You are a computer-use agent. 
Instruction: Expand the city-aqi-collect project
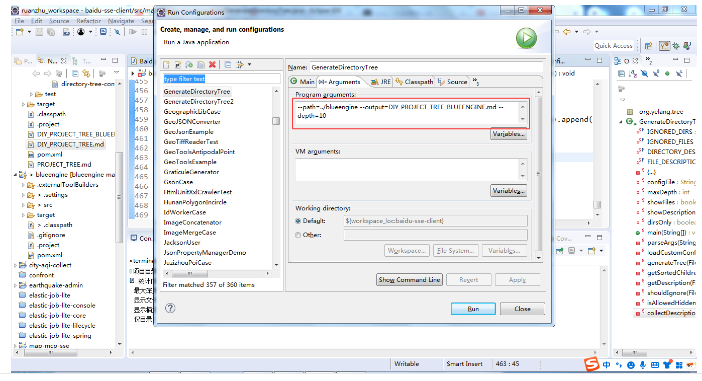(x=16, y=265)
